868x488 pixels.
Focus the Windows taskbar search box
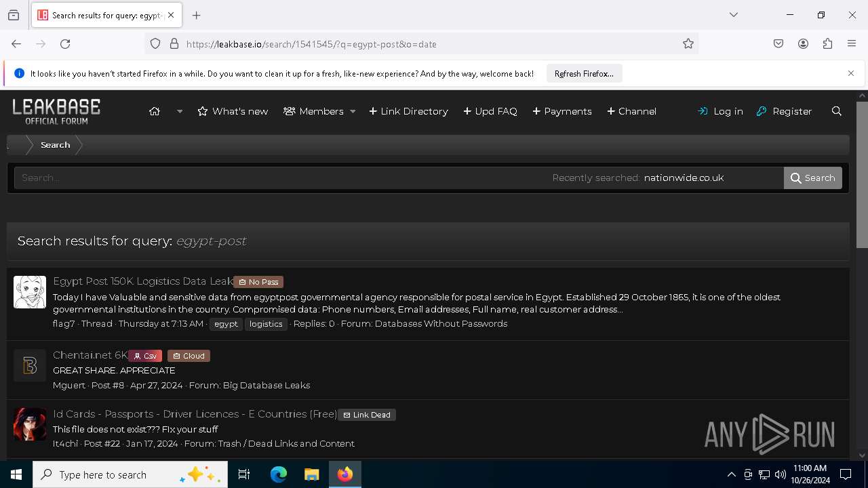pyautogui.click(x=130, y=474)
